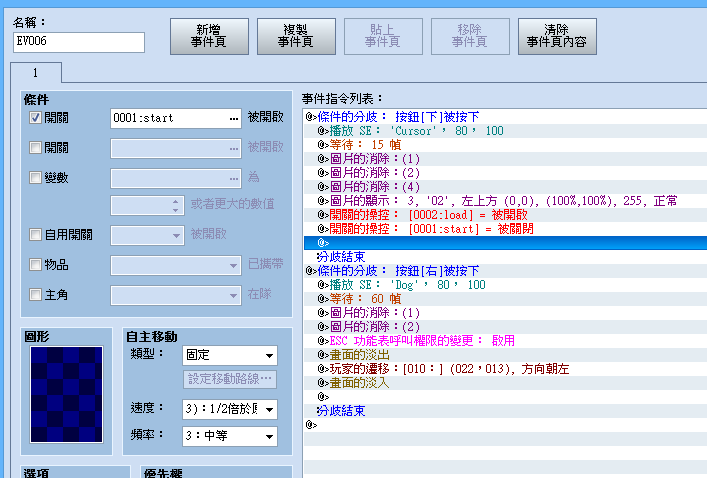Select the last 分歧結束 line
This screenshot has width=707, height=478.
point(505,411)
